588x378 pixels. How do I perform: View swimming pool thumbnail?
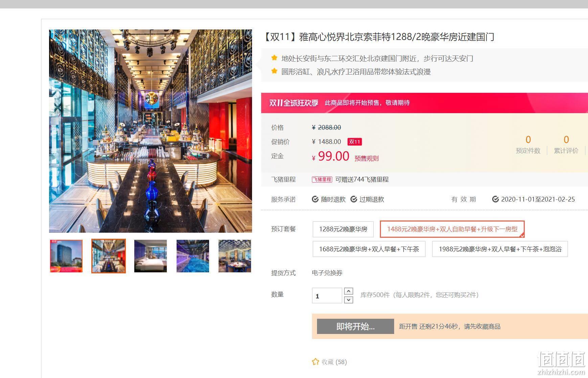click(x=193, y=256)
